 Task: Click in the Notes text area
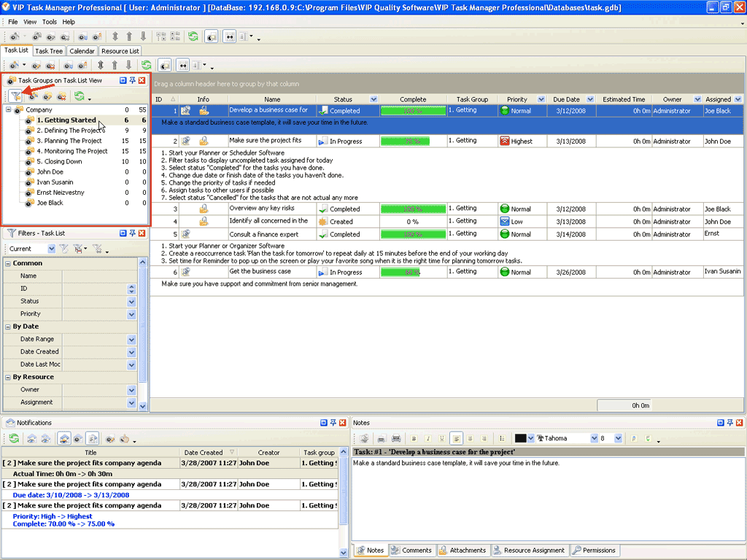[x=548, y=499]
